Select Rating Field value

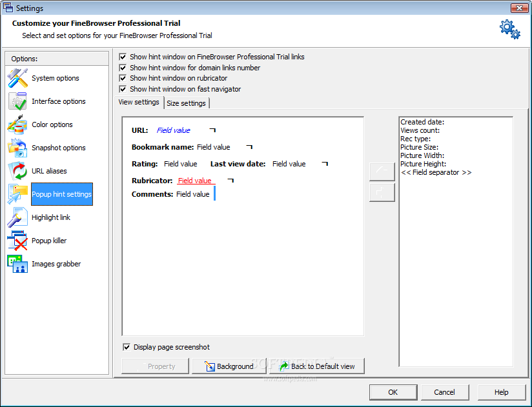[x=181, y=164]
